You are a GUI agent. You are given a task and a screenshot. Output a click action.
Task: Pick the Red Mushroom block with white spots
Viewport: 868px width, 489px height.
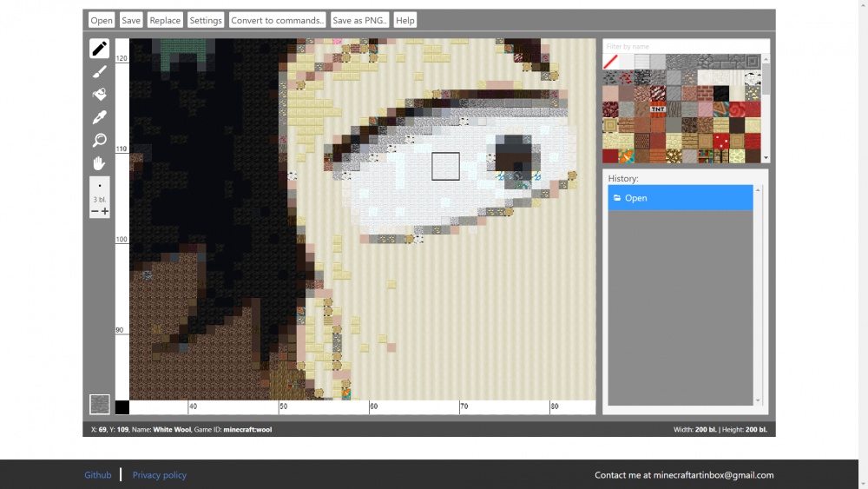point(720,141)
